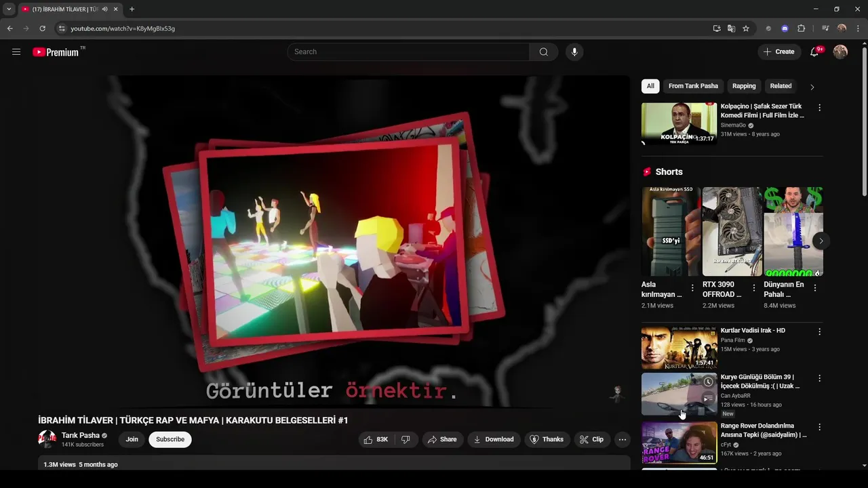Open the Discord extension icon
868x488 pixels.
pos(785,28)
